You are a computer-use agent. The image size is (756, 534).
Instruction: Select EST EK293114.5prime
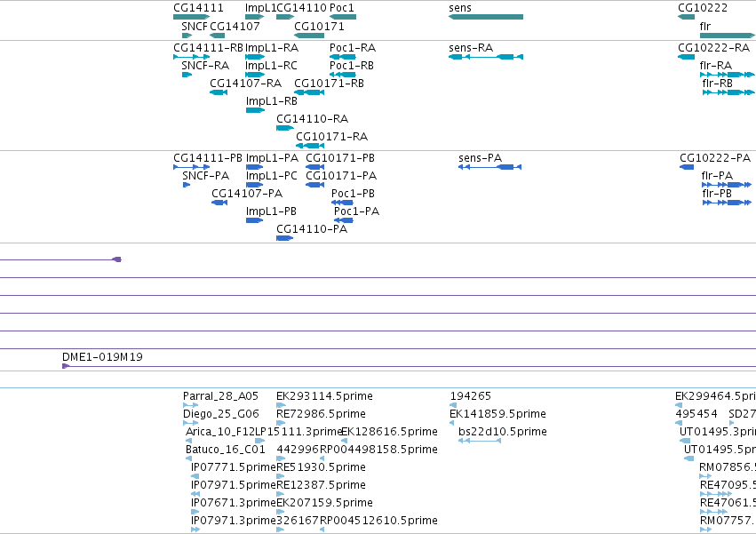point(281,405)
